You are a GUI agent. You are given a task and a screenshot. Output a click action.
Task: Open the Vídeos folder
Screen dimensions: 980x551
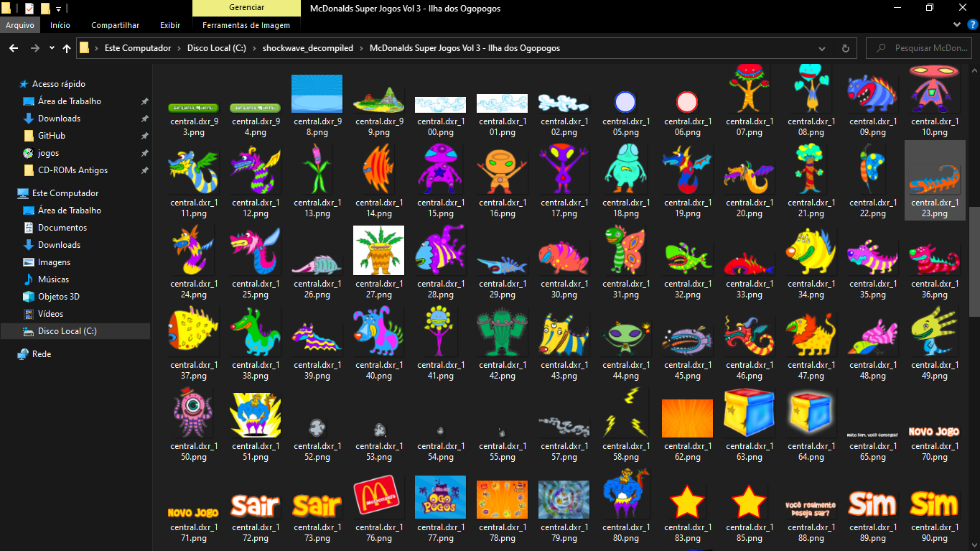pos(50,314)
